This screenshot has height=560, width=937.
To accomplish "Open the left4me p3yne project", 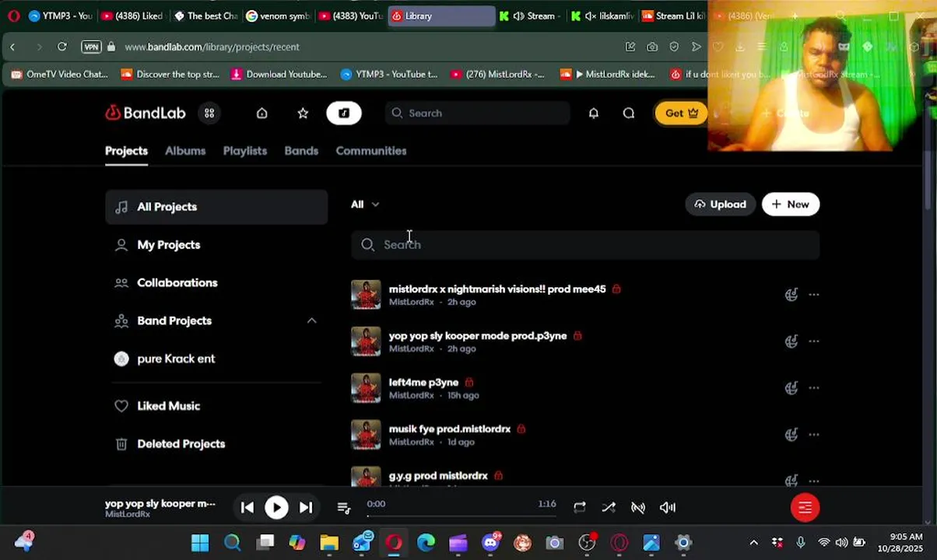I will click(423, 383).
